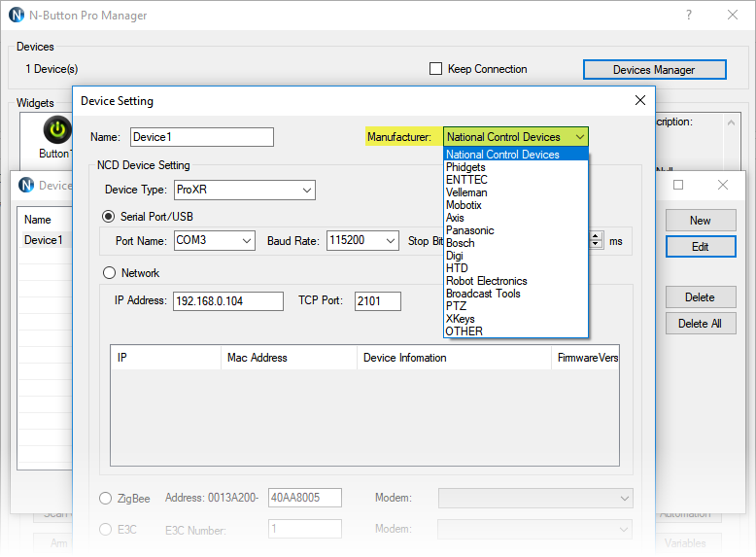The width and height of the screenshot is (756, 557).
Task: Choose OTHER from manufacturer list
Action: (515, 331)
